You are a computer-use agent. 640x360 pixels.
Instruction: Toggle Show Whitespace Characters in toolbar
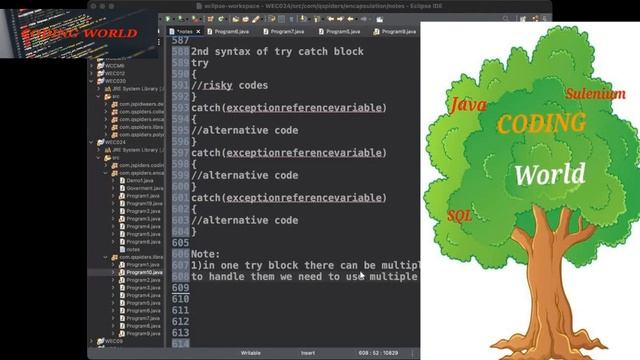(291, 19)
